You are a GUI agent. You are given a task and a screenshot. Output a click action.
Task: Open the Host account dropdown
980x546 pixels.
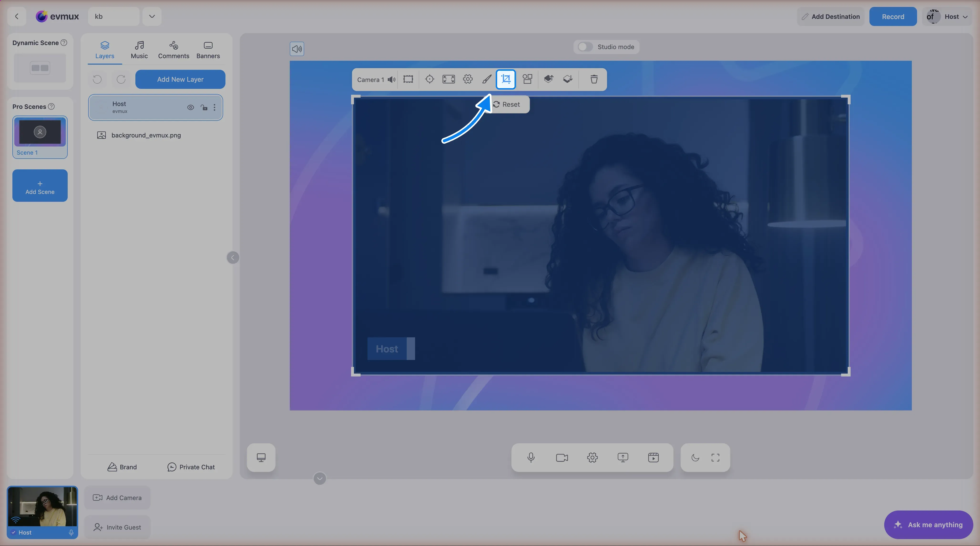tap(947, 16)
